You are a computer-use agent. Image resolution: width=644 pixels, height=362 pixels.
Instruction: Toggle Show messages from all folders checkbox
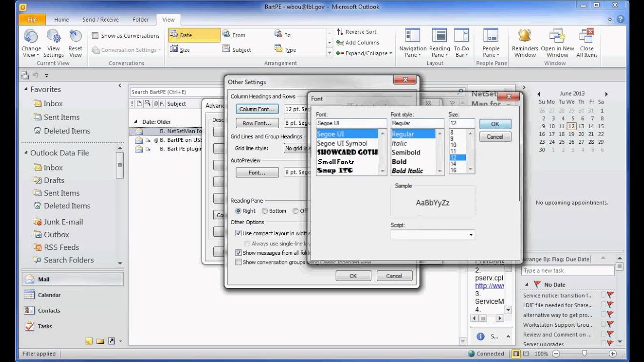tap(238, 253)
